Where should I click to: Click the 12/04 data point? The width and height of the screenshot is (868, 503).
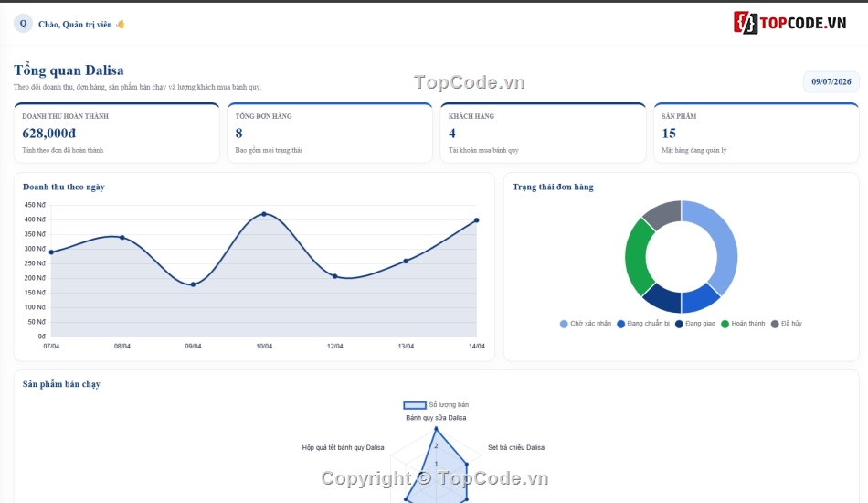(335, 276)
